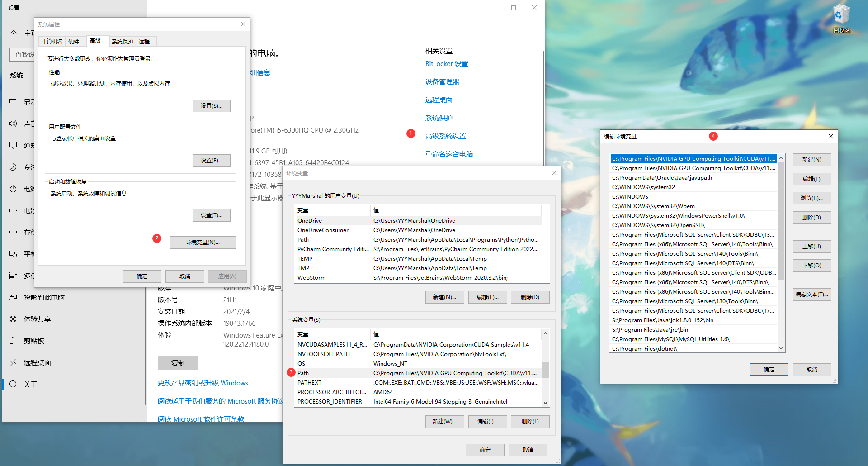
Task: Maximize the Settings window
Action: pyautogui.click(x=514, y=8)
